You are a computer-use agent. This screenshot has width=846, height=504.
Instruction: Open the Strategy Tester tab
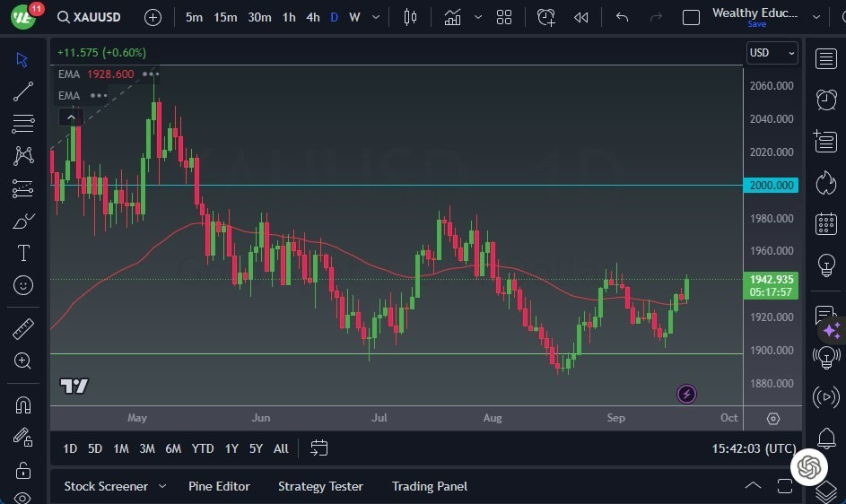click(x=320, y=486)
